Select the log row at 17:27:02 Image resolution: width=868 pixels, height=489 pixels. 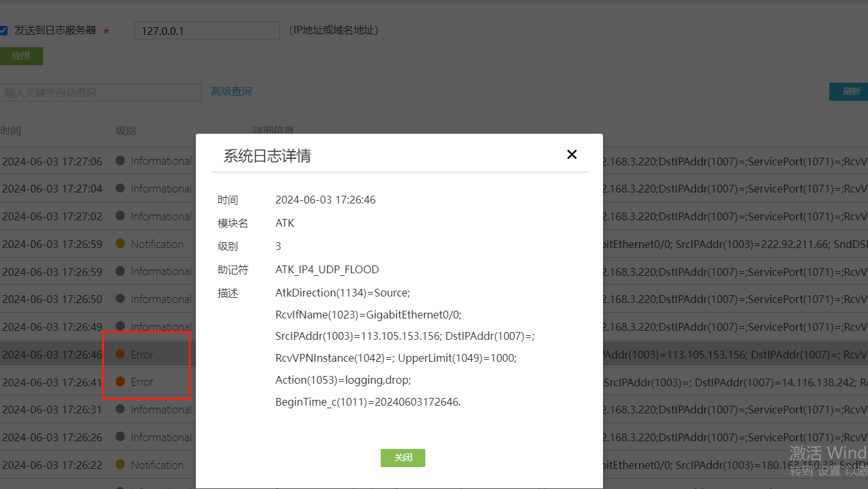(434, 216)
